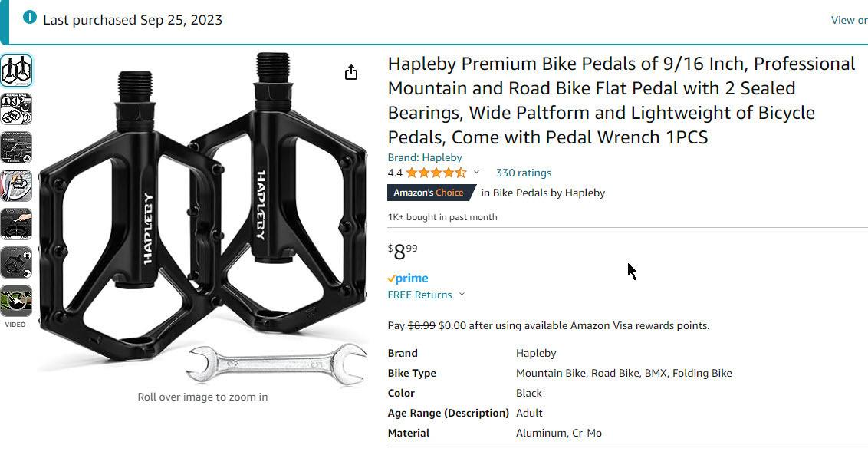Click the info icon beside Last purchased
This screenshot has height=455, width=868.
click(29, 18)
